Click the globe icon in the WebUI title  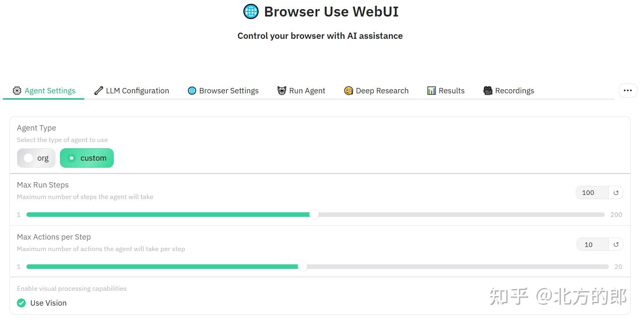[x=251, y=12]
